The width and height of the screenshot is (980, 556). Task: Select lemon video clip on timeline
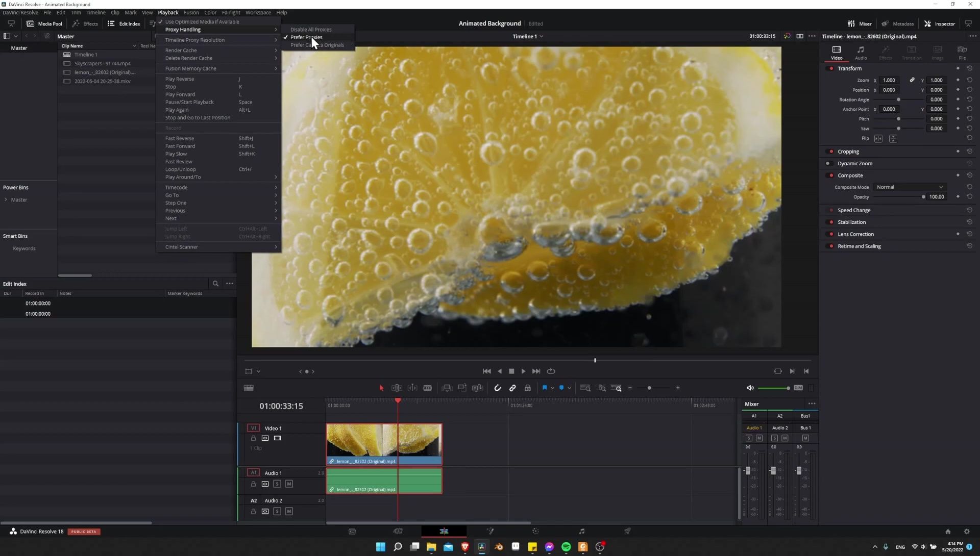(x=384, y=444)
